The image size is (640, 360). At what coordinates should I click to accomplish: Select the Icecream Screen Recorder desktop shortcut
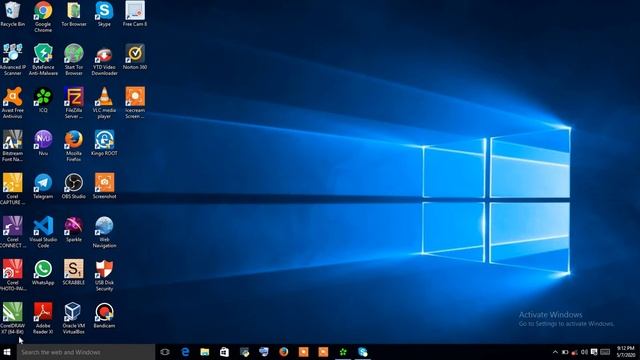pyautogui.click(x=135, y=102)
